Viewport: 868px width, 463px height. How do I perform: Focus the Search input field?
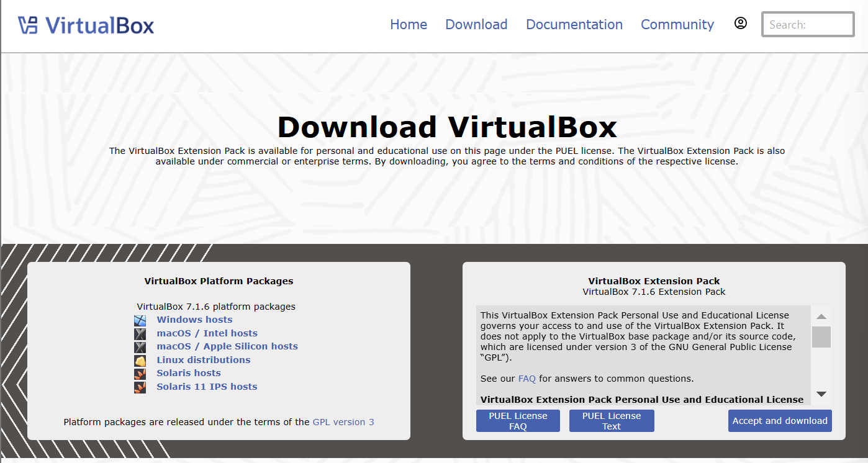point(808,25)
